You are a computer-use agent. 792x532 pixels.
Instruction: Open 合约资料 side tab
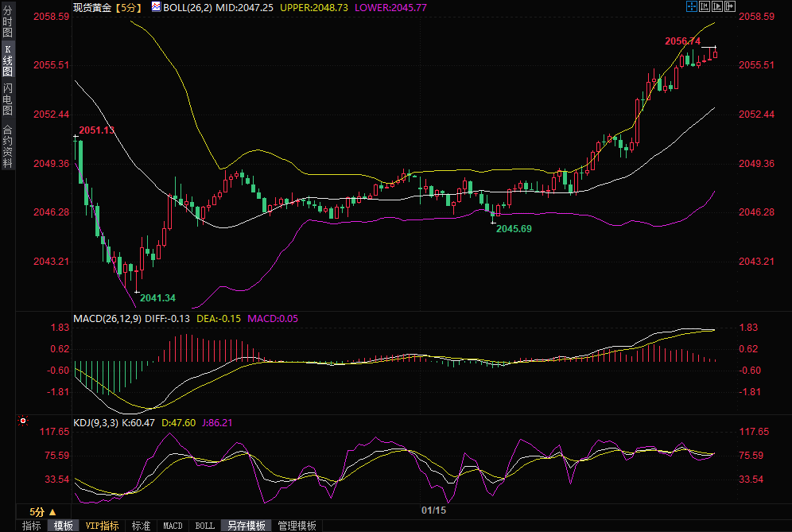8,146
